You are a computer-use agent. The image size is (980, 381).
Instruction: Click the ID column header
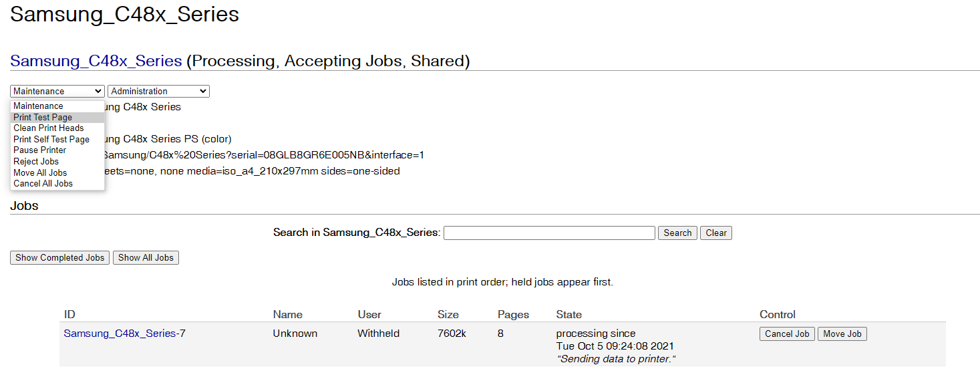[69, 314]
